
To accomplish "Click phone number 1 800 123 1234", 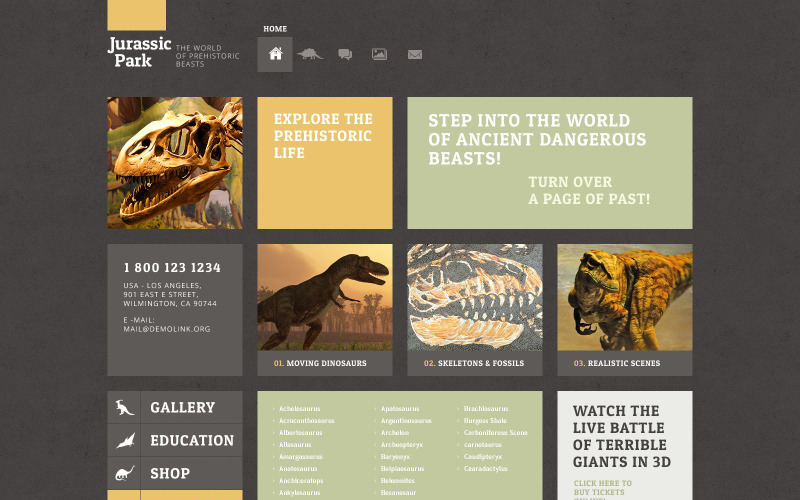I will tap(172, 267).
